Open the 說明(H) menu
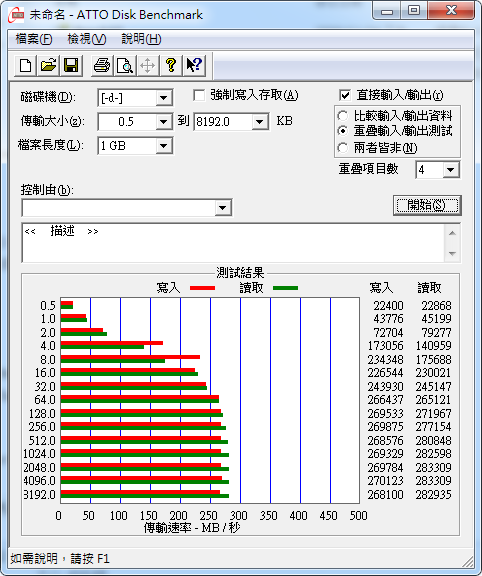This screenshot has height=576, width=482. click(141, 39)
